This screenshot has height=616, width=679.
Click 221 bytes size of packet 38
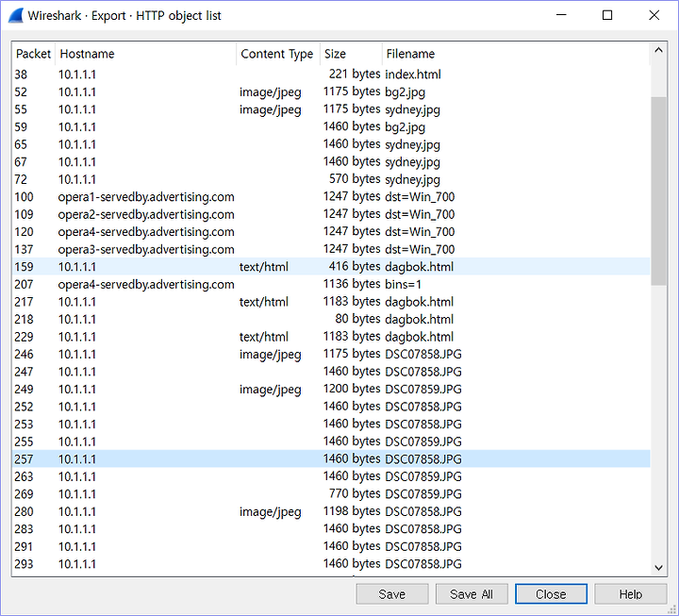coord(355,75)
